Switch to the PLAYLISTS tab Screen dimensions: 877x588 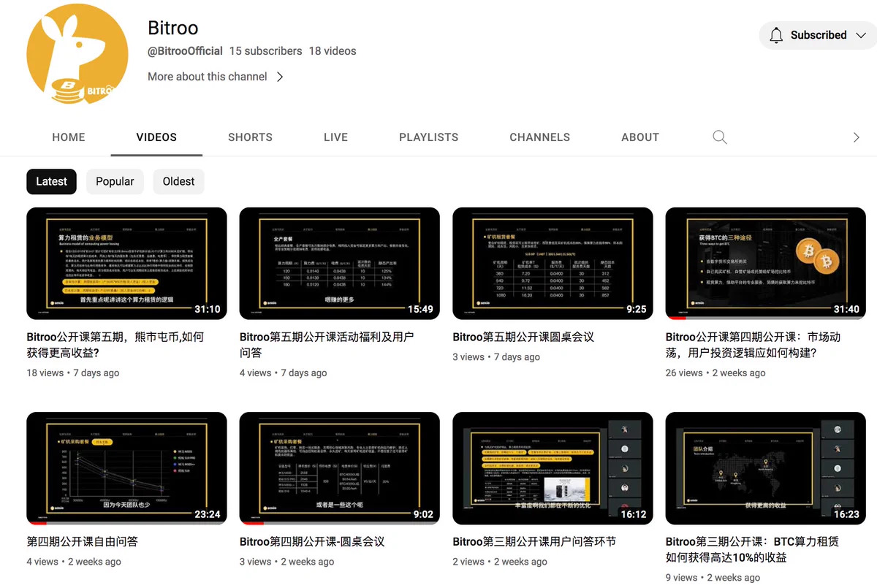coord(428,137)
